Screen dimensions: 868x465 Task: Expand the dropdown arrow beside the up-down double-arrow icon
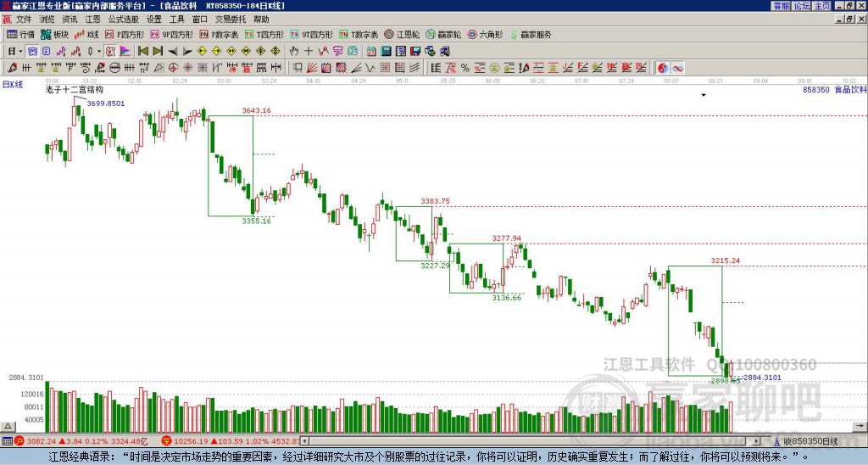99,51
